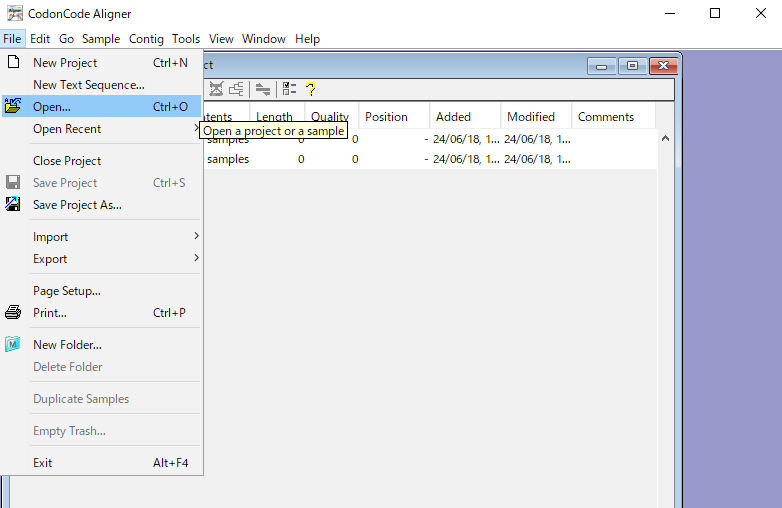Click the phylogenetic tree toolbar icon
Image resolution: width=782 pixels, height=508 pixels.
point(236,89)
